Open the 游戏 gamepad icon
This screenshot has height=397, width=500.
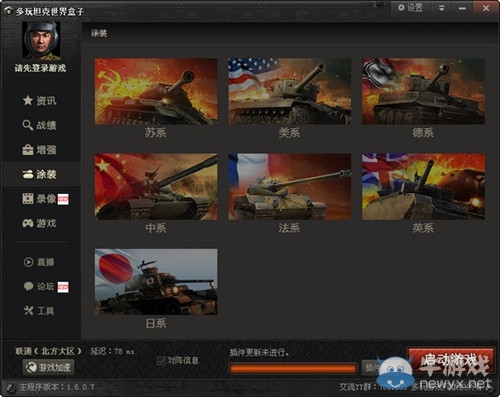[x=28, y=223]
